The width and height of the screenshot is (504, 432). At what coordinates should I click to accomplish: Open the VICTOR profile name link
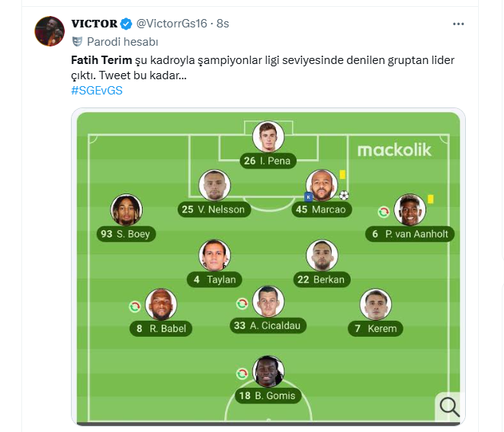[94, 24]
